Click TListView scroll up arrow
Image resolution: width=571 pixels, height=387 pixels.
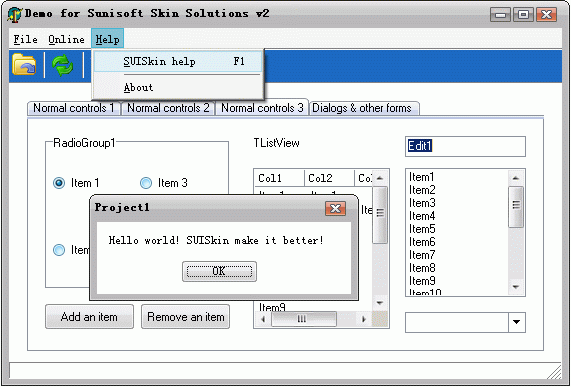(379, 178)
